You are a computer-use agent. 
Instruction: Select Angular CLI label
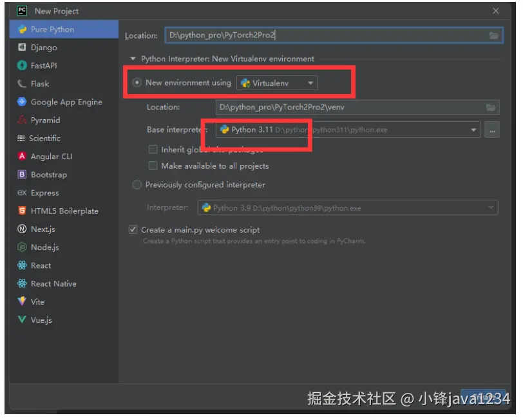click(52, 157)
